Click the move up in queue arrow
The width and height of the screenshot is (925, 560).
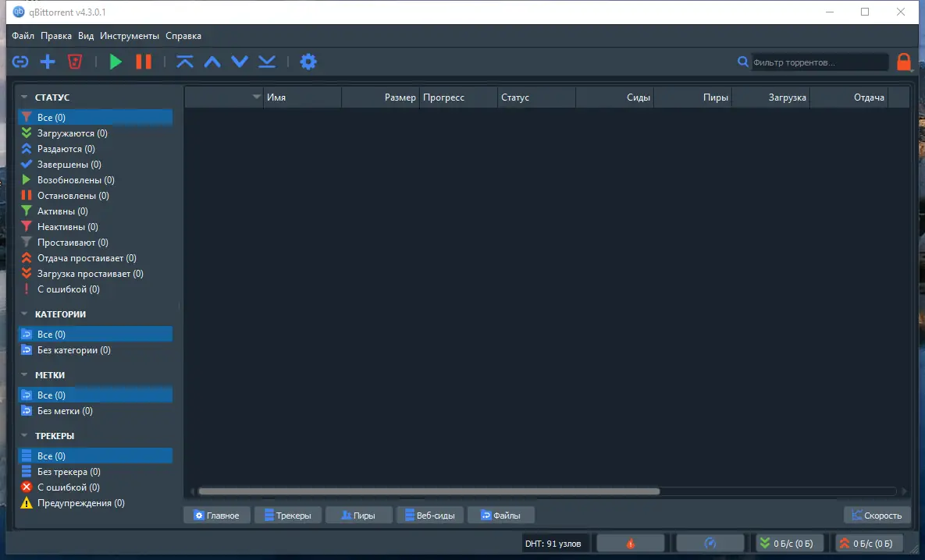click(x=212, y=62)
